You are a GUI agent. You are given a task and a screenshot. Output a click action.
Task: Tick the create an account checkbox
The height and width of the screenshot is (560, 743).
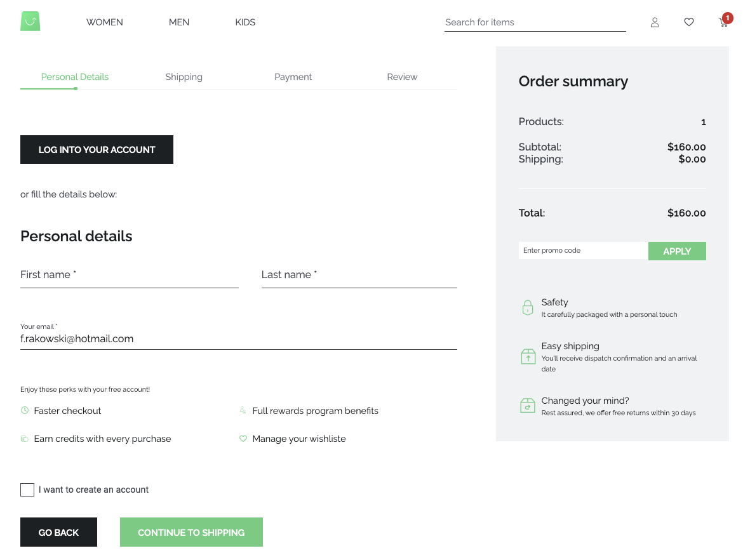pyautogui.click(x=27, y=490)
